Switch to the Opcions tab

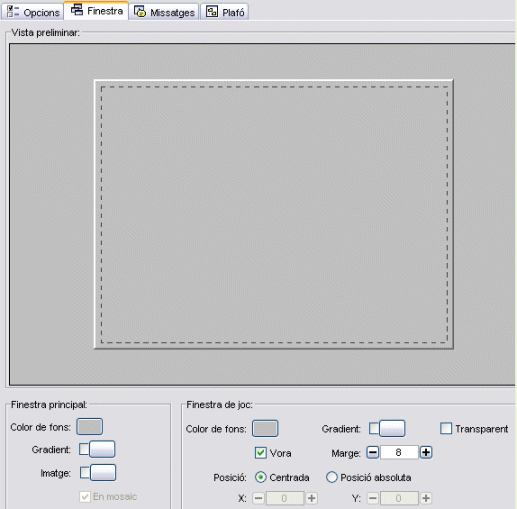(x=32, y=12)
